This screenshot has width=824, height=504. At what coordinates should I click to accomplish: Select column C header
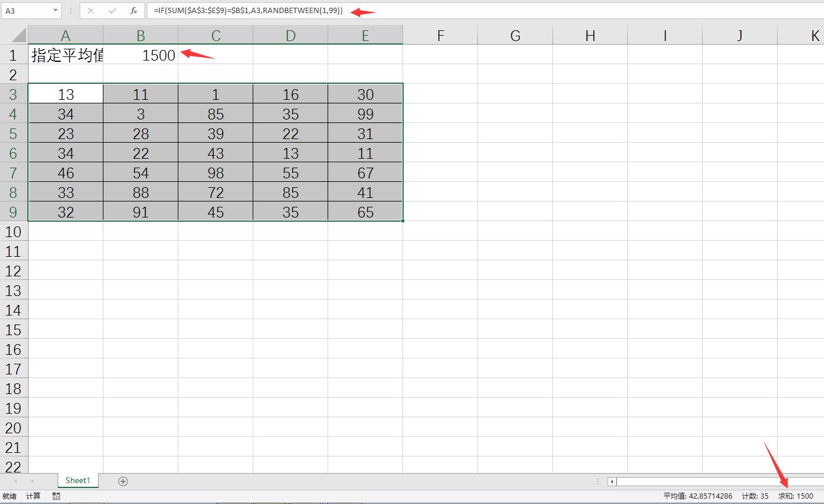point(215,35)
